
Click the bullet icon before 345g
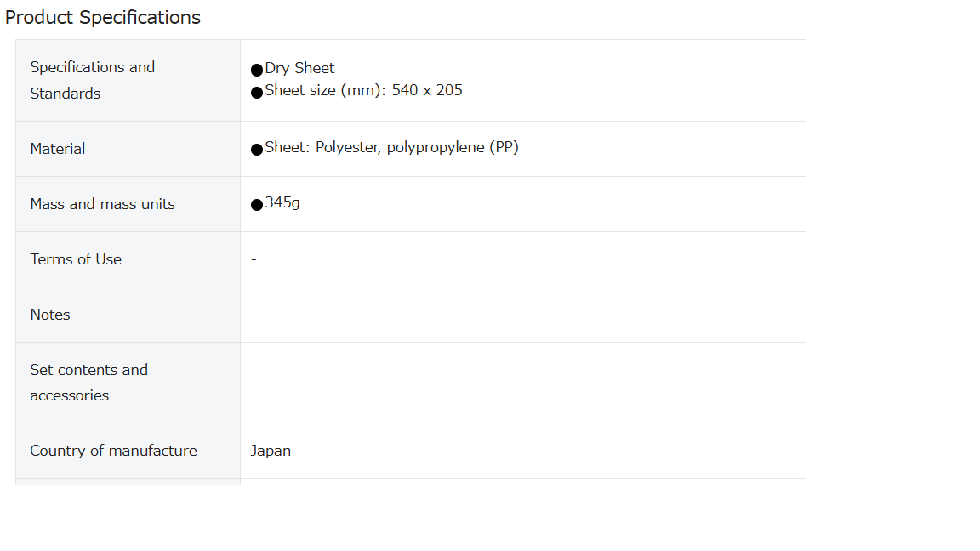(257, 205)
